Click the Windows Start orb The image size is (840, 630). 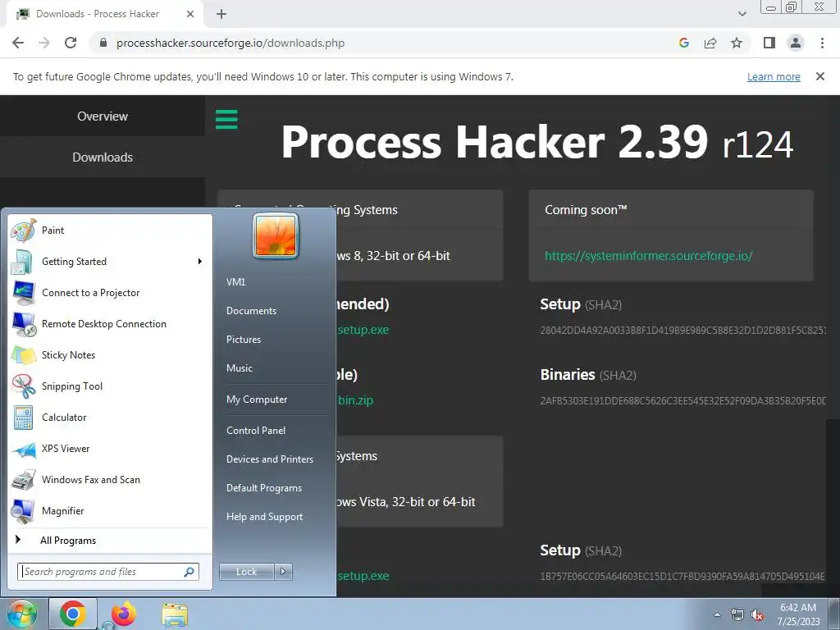point(21,614)
